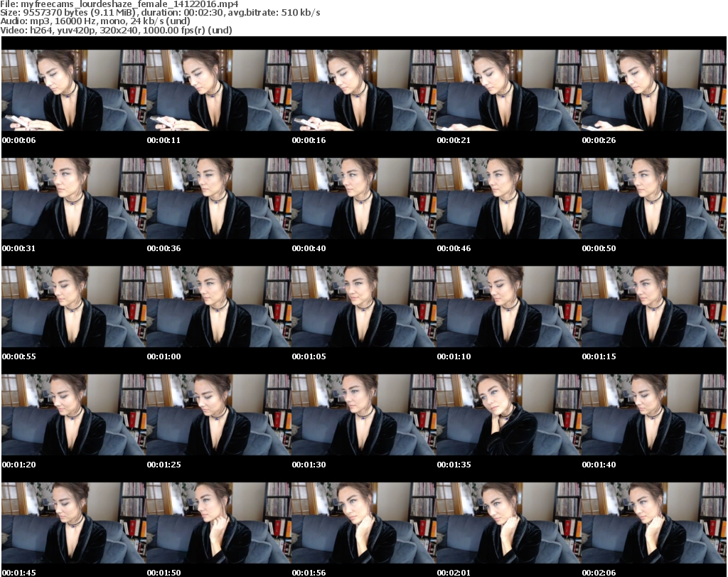
Task: Open the thumbnail at timestamp 00:00:16
Action: (363, 90)
